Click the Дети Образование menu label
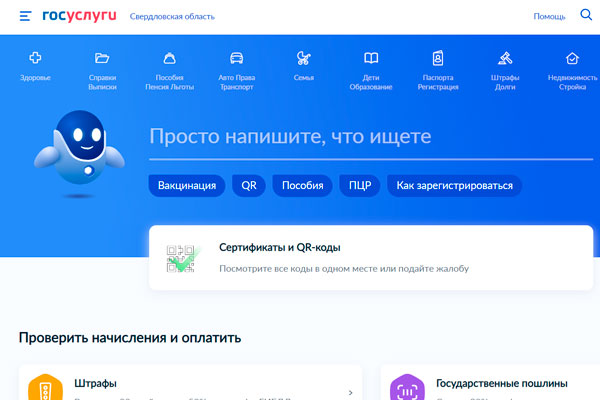This screenshot has height=400, width=600. point(371,82)
